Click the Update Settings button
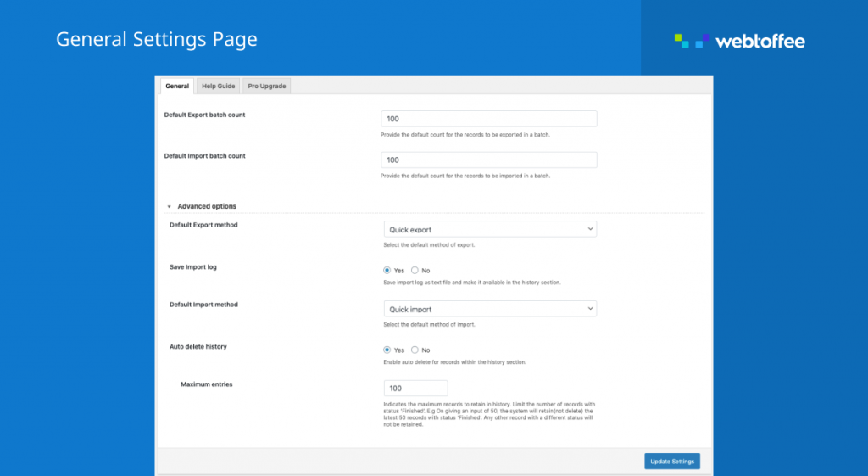 click(671, 462)
